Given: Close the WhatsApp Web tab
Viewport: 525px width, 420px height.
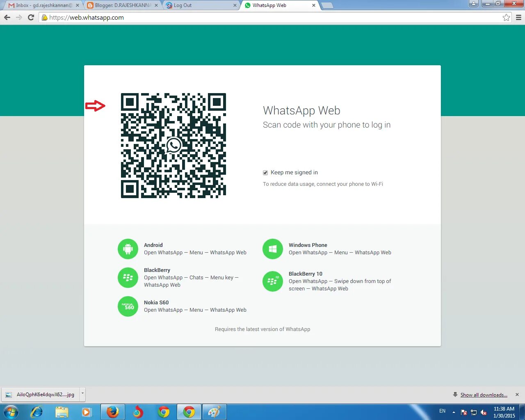Looking at the screenshot, I should pos(314,5).
